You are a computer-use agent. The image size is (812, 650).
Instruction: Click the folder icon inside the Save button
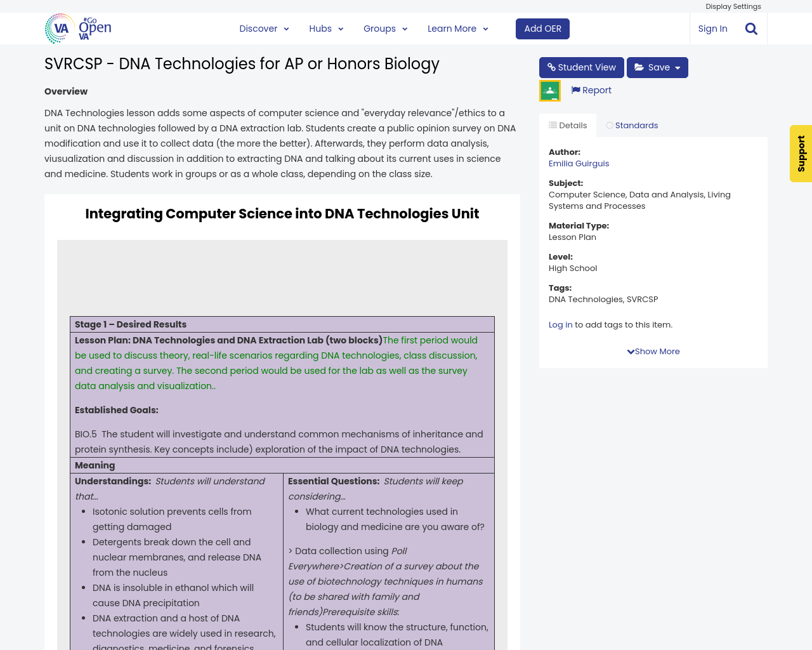pos(639,66)
